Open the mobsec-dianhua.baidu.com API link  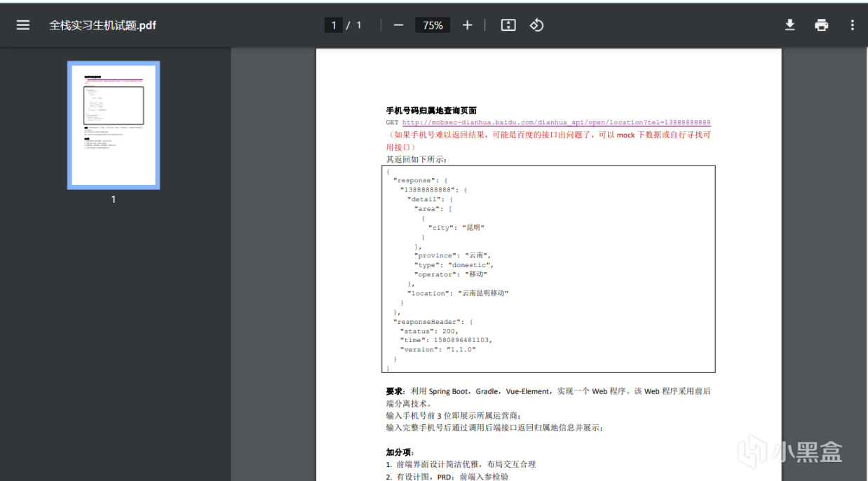pyautogui.click(x=556, y=122)
